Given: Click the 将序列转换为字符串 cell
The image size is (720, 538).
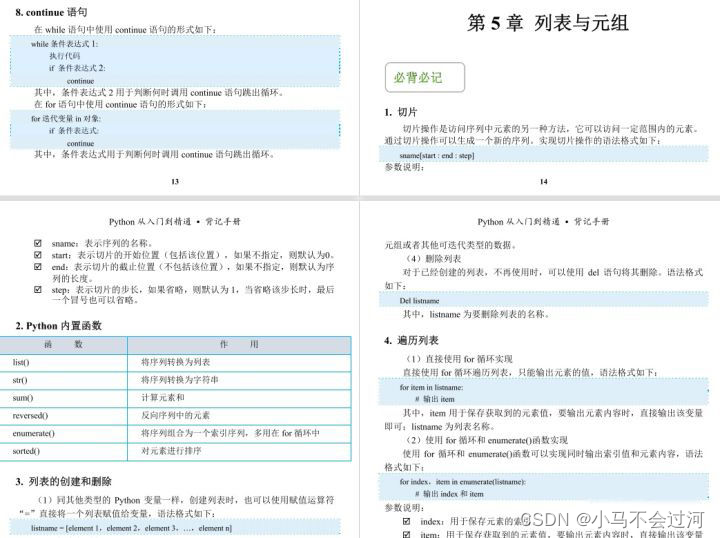Looking at the screenshot, I should pyautogui.click(x=239, y=381).
